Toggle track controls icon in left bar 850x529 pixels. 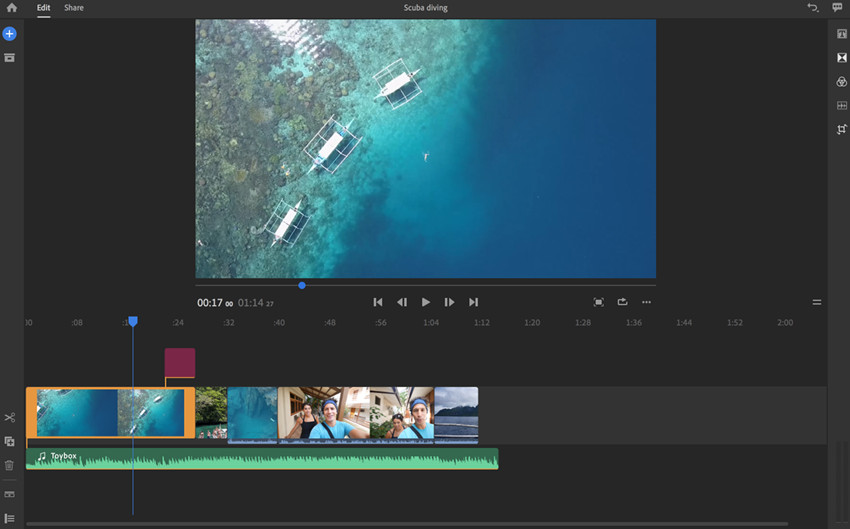point(9,494)
